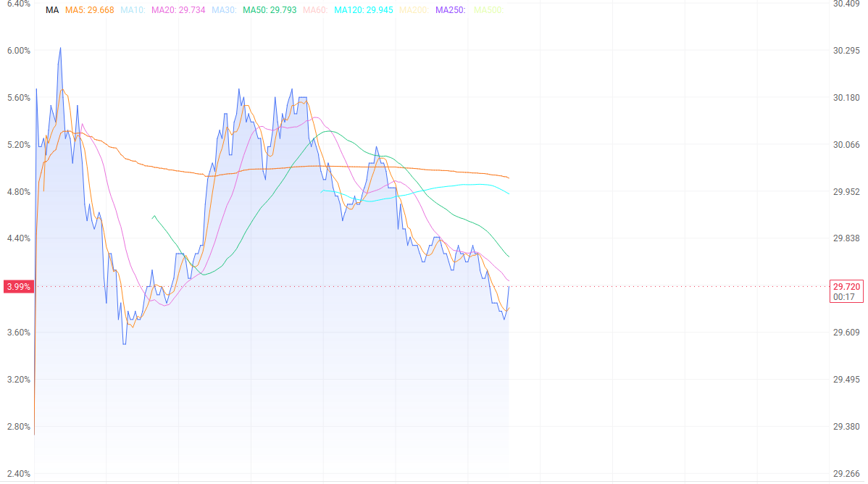This screenshot has height=484, width=868.
Task: Toggle the MA250 legend entry
Action: click(x=451, y=10)
